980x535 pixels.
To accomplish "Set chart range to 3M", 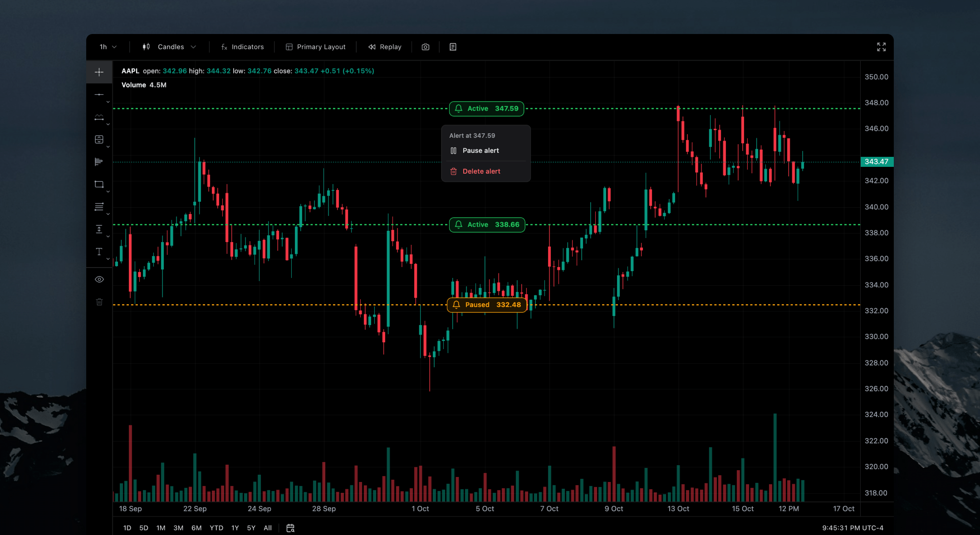I will point(178,528).
